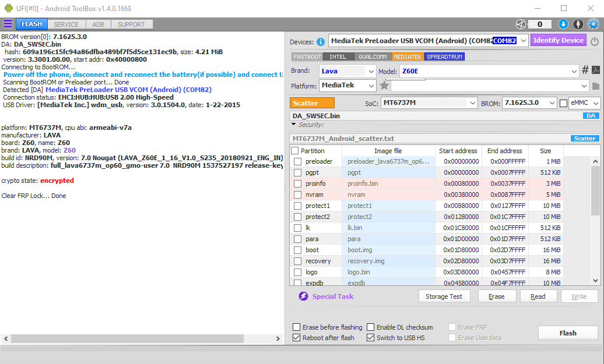Open the Brand dropdown
604x364 pixels.
(371, 71)
